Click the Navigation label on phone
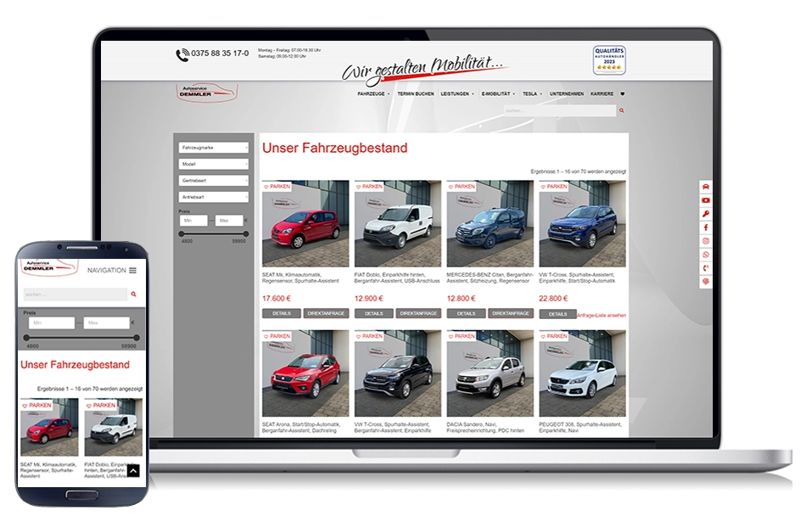The image size is (812, 516). pos(106,271)
